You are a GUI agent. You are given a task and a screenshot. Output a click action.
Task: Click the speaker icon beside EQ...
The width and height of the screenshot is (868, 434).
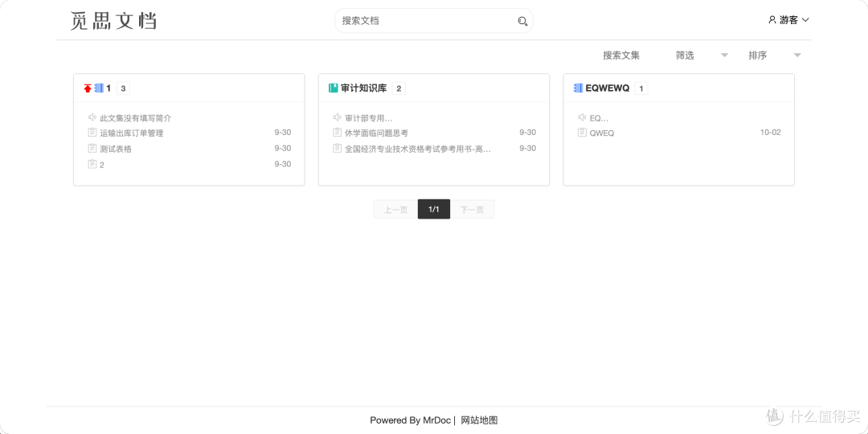coord(583,117)
